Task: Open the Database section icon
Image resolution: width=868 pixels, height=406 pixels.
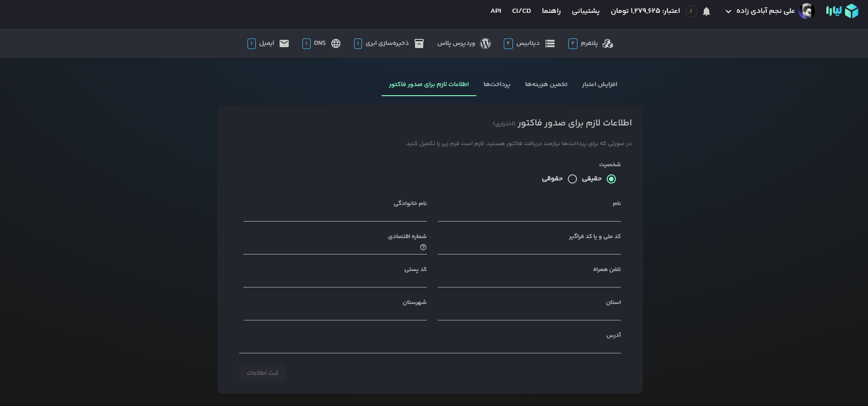Action: [x=550, y=43]
